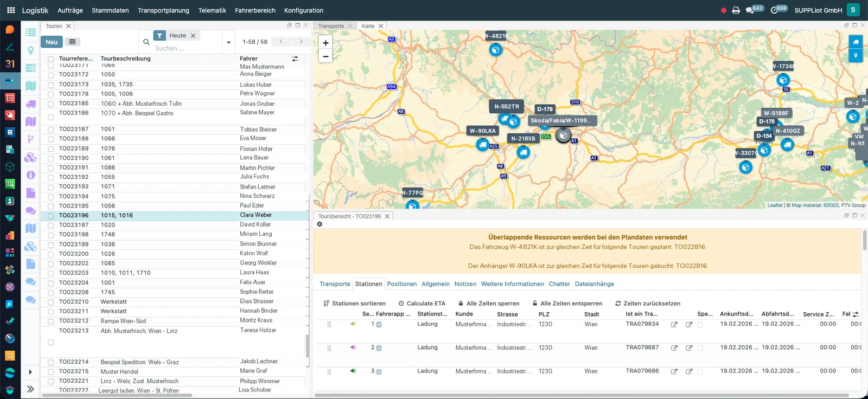Open the red list icon in sidebar

point(10,98)
